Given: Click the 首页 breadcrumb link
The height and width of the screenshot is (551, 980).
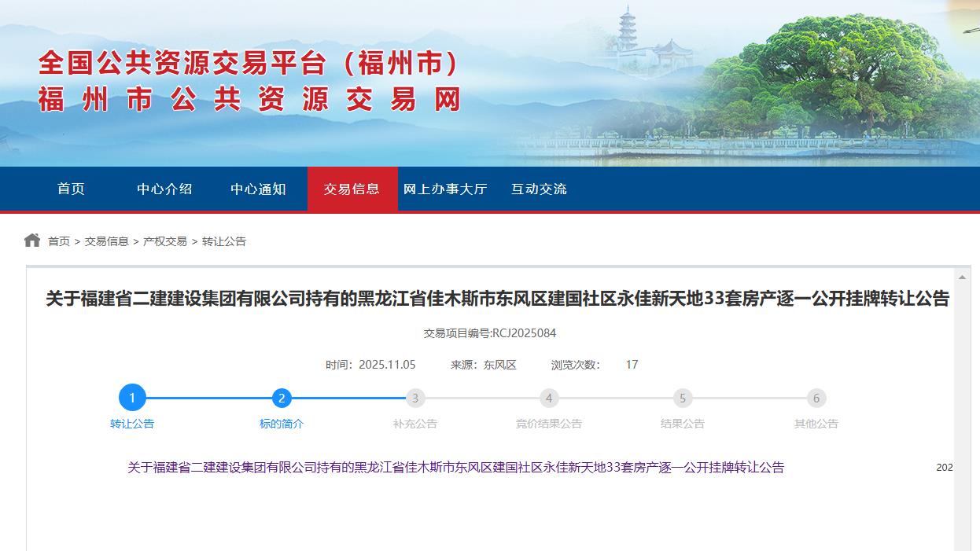Looking at the screenshot, I should tap(59, 241).
